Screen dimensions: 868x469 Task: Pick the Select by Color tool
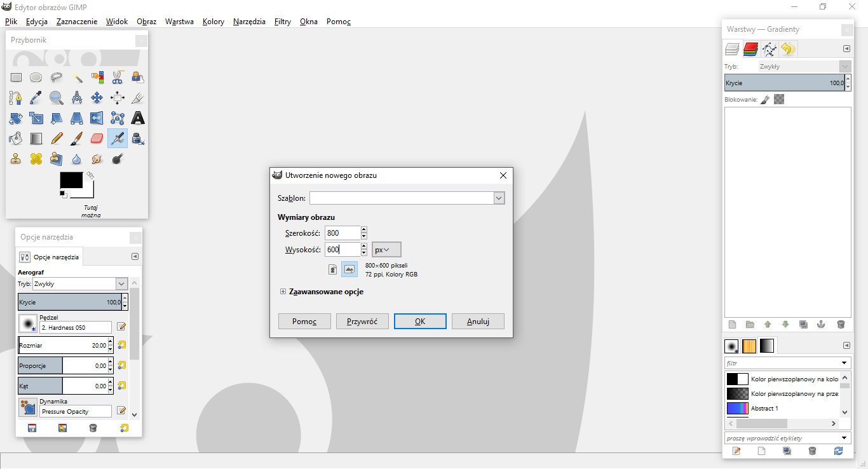pos(97,78)
